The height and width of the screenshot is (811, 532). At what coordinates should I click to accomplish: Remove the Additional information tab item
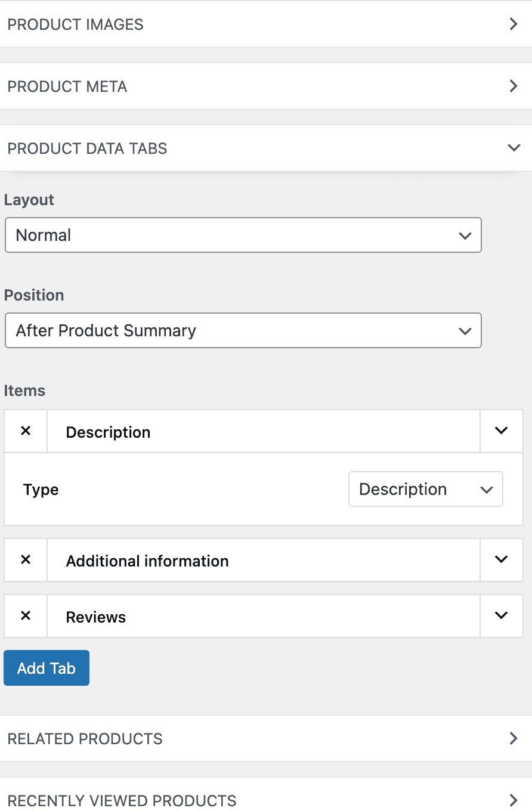pyautogui.click(x=26, y=560)
